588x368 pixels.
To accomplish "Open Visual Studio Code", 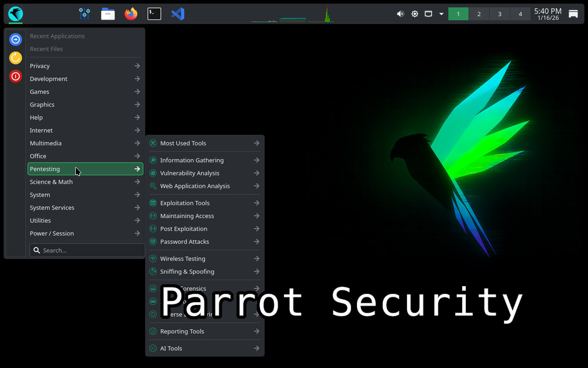I will tap(178, 14).
